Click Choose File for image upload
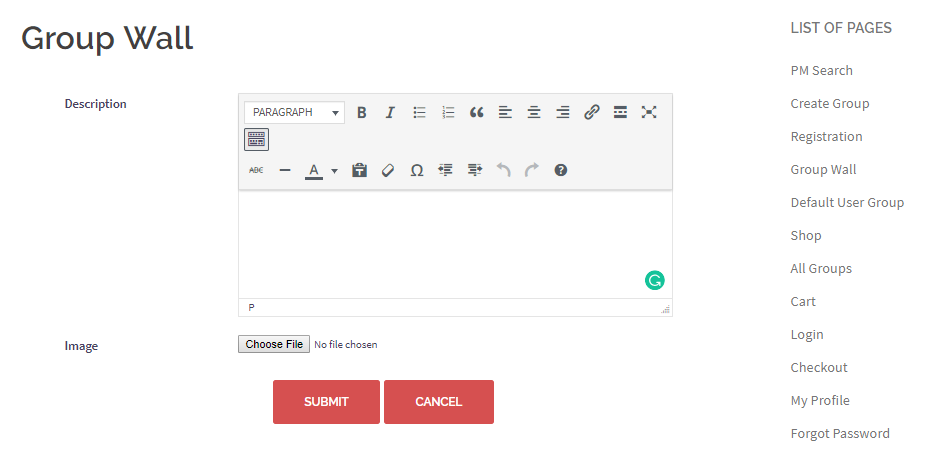The height and width of the screenshot is (449, 932). tap(274, 344)
